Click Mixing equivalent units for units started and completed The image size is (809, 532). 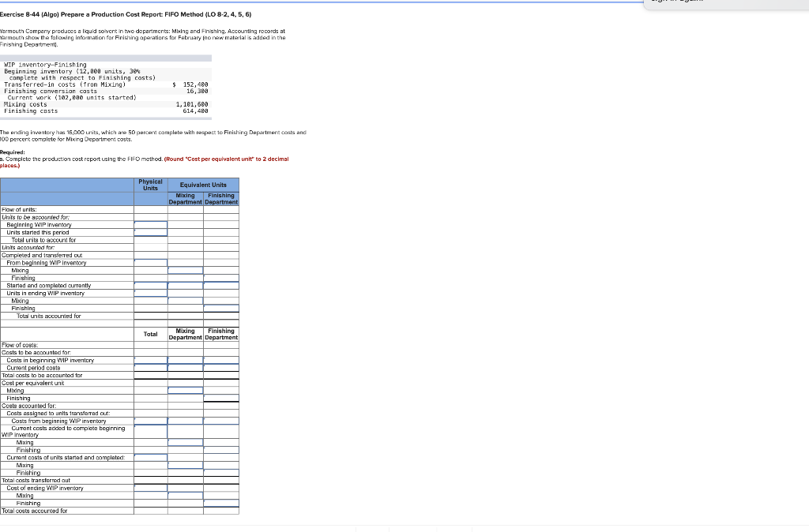pos(186,286)
